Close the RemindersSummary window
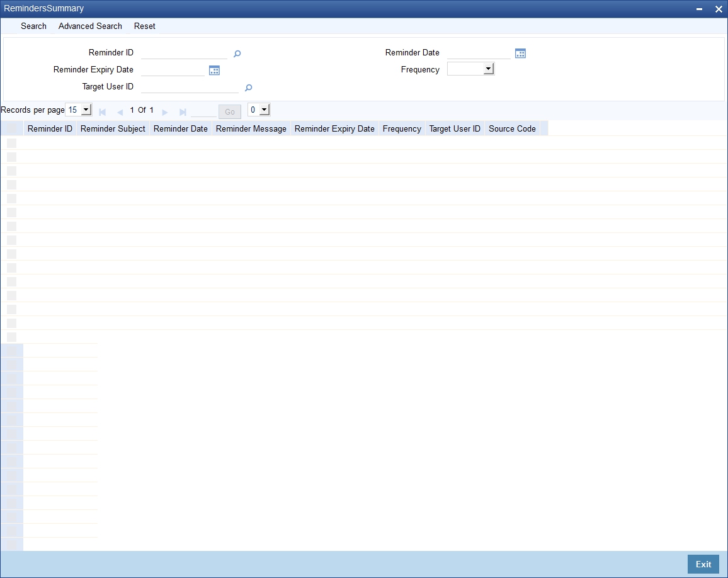 719,9
